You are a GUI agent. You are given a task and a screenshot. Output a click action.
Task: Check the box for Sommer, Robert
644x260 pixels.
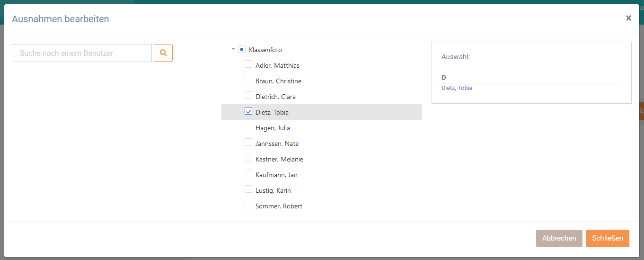248,205
